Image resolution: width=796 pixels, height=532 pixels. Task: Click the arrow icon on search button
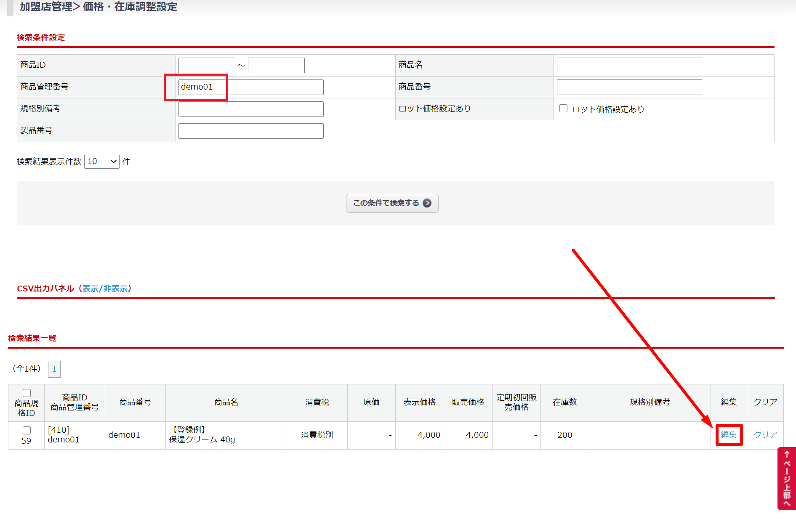pyautogui.click(x=427, y=203)
